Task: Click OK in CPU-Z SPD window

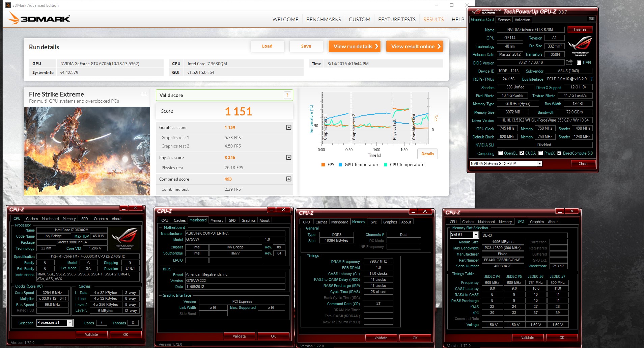Action: click(x=562, y=338)
